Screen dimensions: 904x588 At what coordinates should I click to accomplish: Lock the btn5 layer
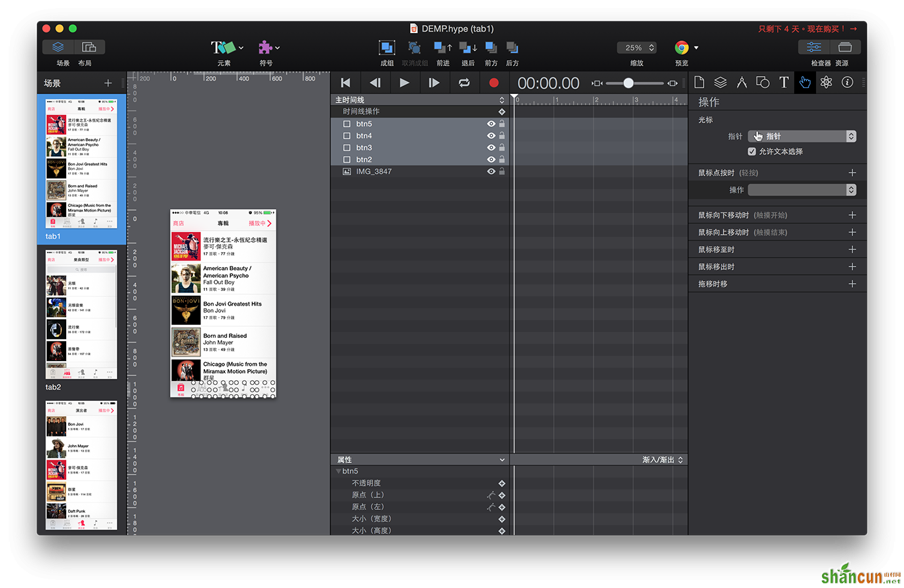point(502,124)
